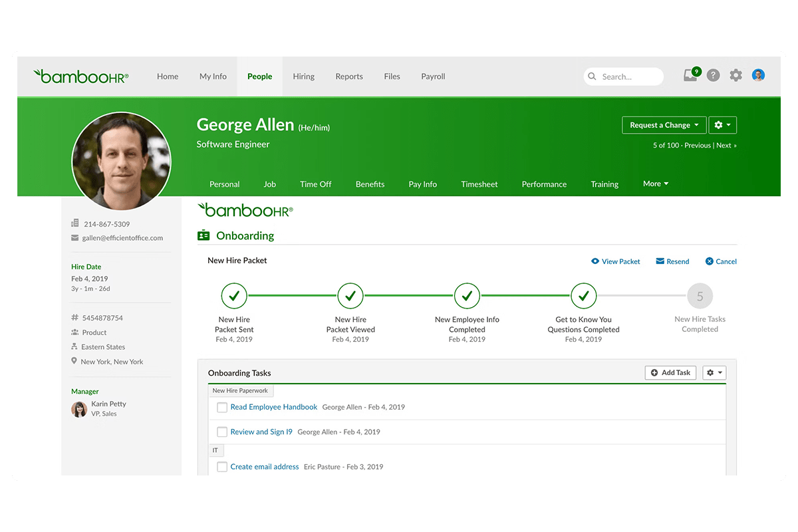Click the user avatar in top bar
Image resolution: width=798 pixels, height=532 pixels.
click(x=758, y=75)
